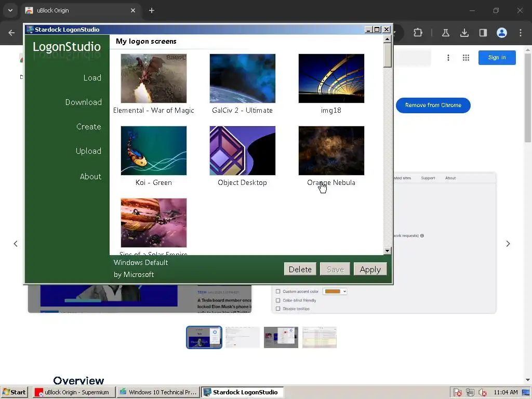Open the Load menu in LogonStudio

point(92,78)
